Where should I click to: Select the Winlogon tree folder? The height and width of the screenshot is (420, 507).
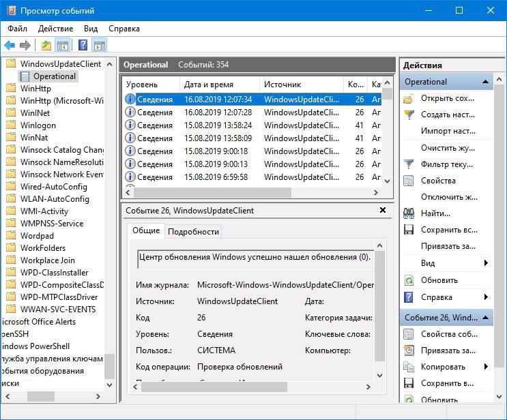point(38,125)
